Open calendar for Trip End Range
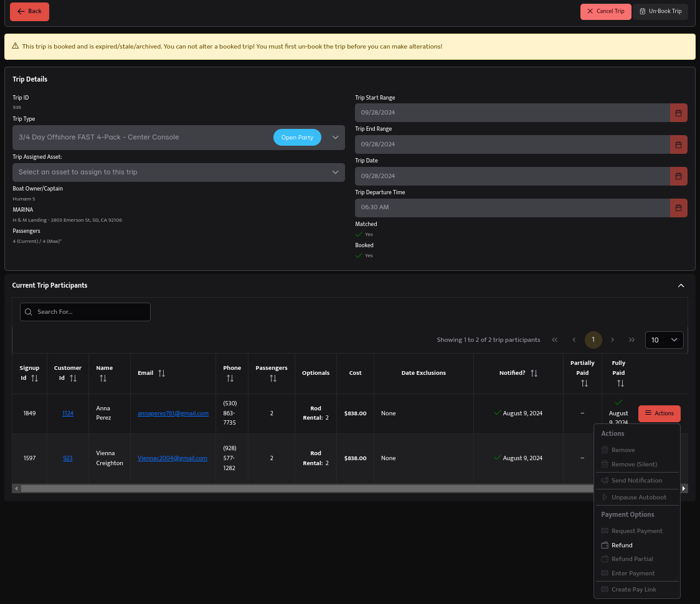 tap(678, 144)
